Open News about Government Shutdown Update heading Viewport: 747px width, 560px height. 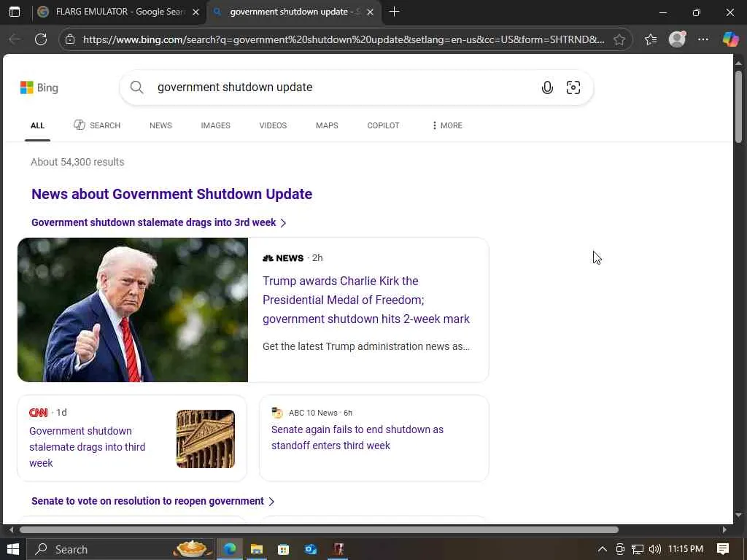pos(171,194)
